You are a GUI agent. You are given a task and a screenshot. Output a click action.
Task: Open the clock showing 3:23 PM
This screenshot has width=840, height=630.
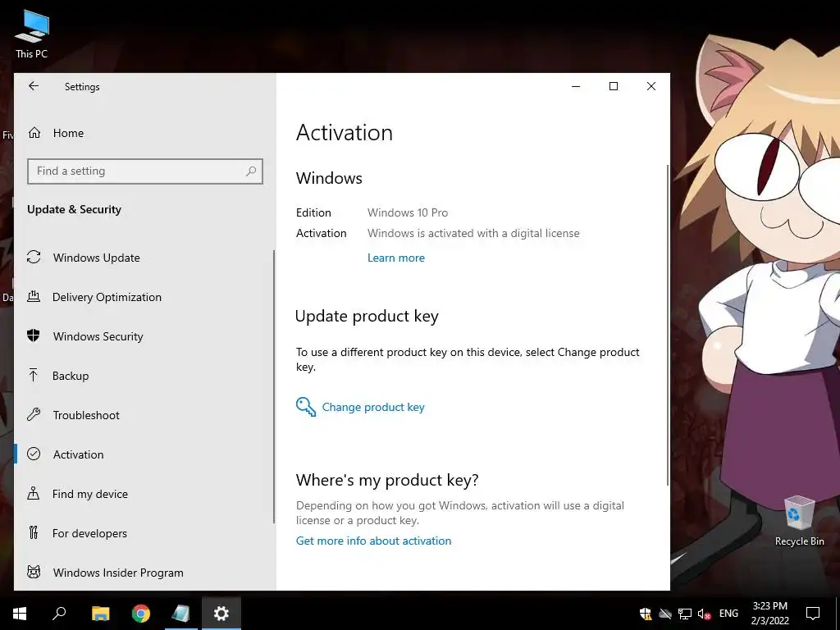[769, 614]
